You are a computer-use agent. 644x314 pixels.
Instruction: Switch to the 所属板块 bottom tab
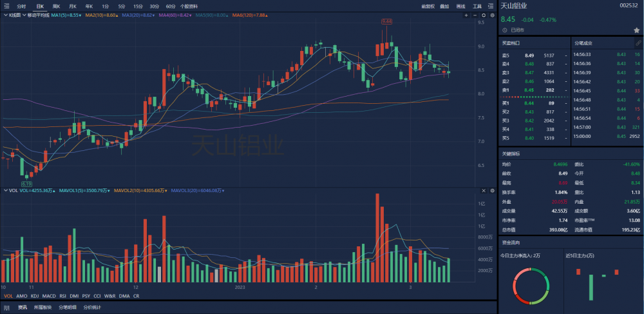(43, 307)
